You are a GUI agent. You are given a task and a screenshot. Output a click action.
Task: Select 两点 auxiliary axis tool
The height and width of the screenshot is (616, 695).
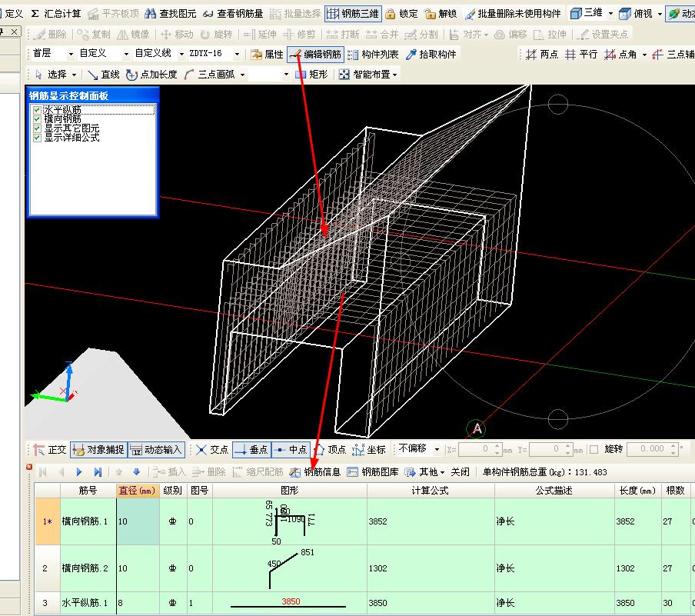pyautogui.click(x=542, y=54)
